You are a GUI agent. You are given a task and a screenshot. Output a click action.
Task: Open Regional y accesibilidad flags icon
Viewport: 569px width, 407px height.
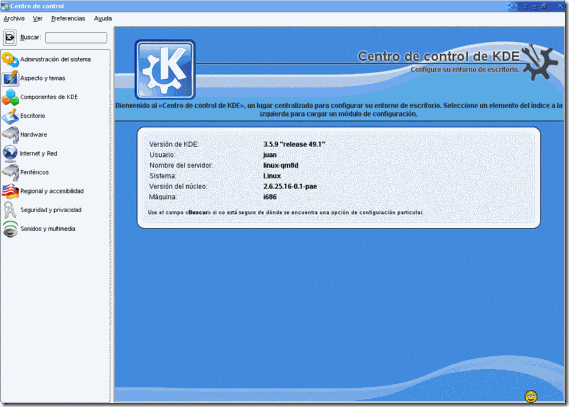point(10,191)
